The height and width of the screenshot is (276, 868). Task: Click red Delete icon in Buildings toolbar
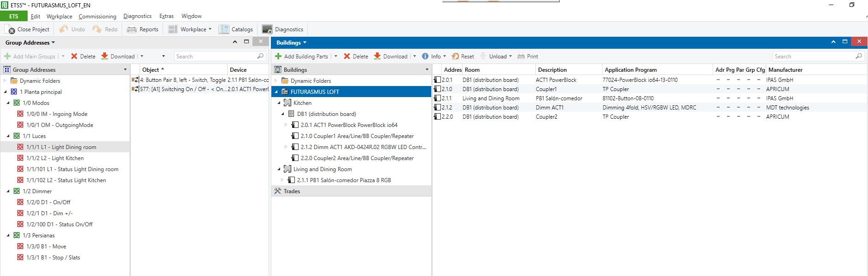pyautogui.click(x=347, y=57)
